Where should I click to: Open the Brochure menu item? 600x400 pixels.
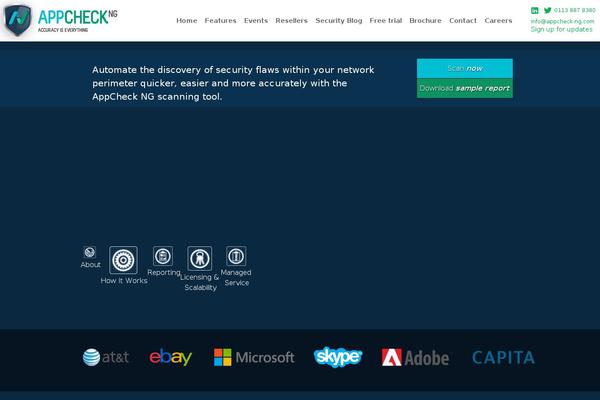click(x=426, y=21)
